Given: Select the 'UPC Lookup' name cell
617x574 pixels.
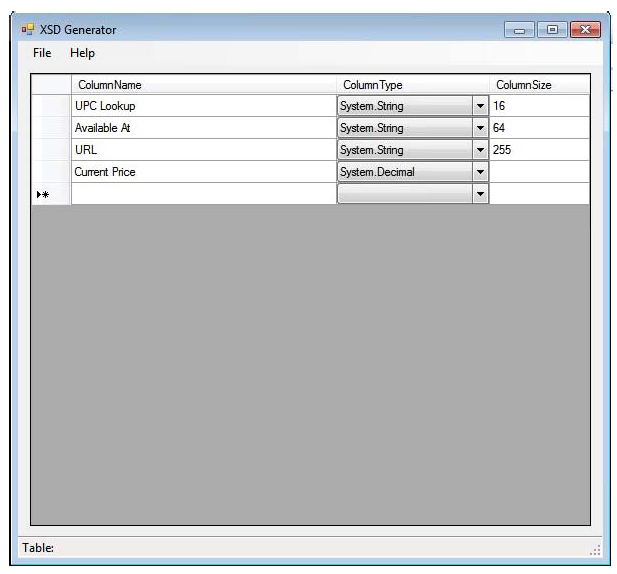Looking at the screenshot, I should click(204, 106).
